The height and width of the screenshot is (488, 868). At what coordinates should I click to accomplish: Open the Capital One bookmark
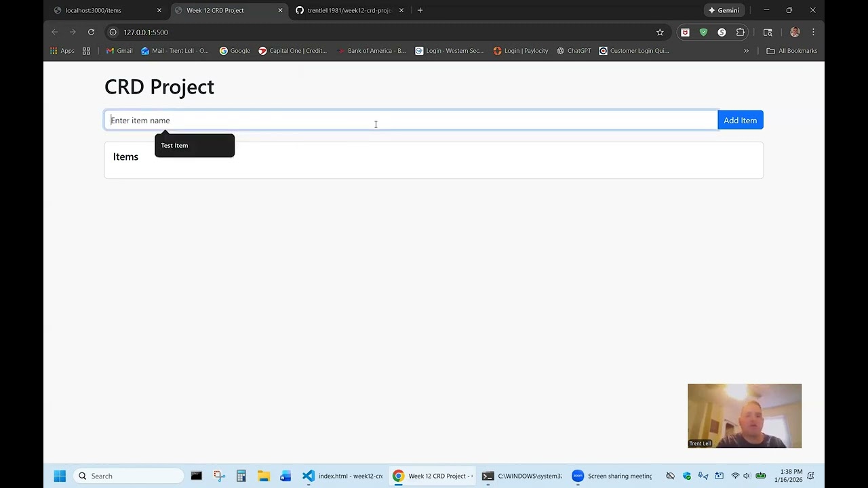click(292, 51)
